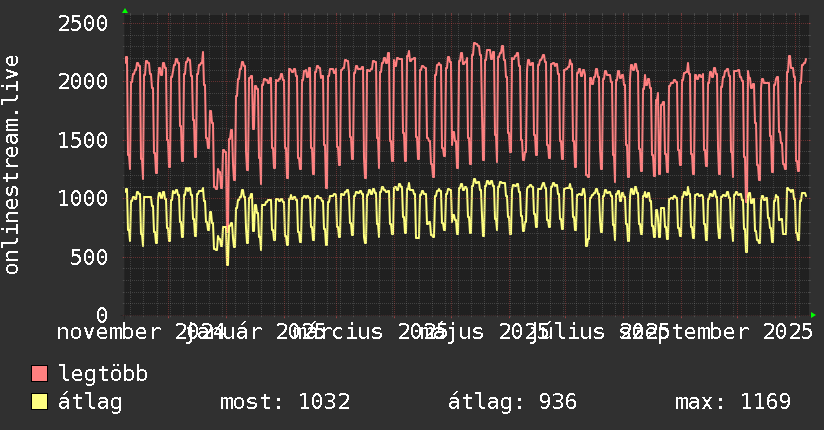
Task: Click the 'max: 1169' statistic
Action: (733, 402)
